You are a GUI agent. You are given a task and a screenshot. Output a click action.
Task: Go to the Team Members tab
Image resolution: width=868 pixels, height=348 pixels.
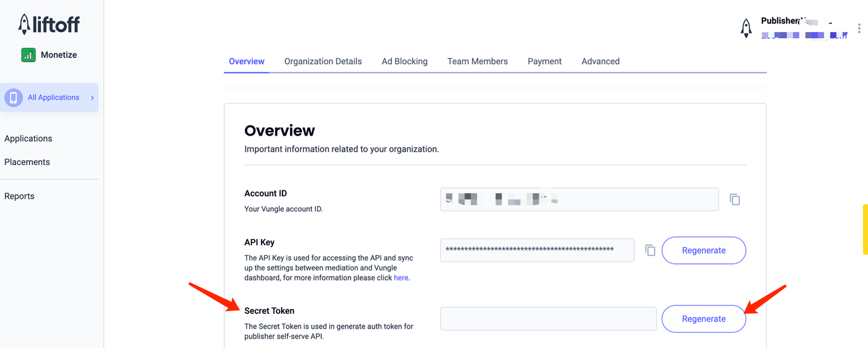click(477, 61)
